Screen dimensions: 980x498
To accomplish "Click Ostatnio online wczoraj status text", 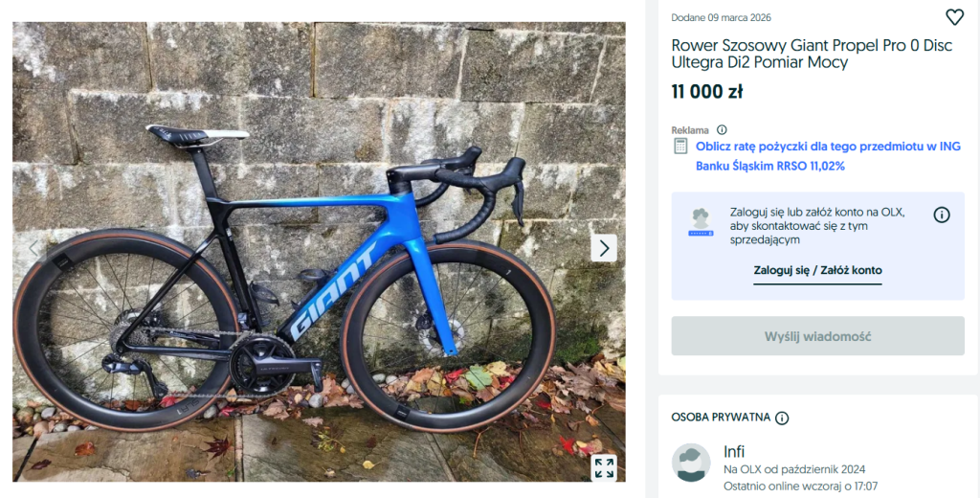I will (x=800, y=487).
